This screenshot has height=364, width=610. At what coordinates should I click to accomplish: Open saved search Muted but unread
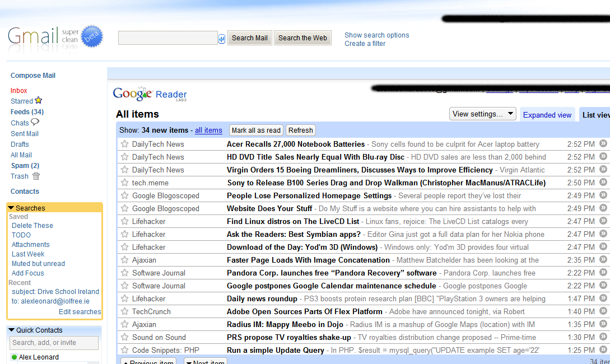click(x=38, y=264)
